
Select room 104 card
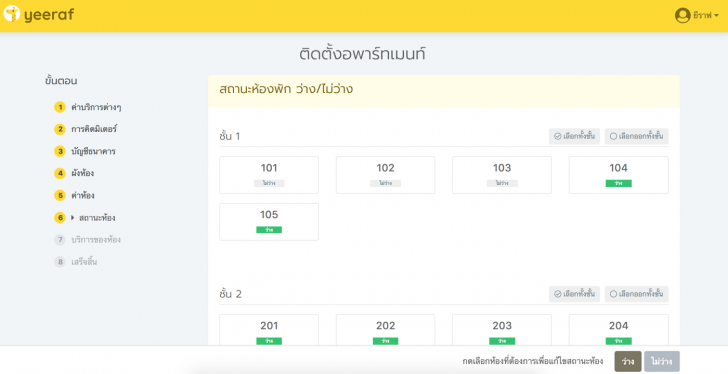pos(618,175)
